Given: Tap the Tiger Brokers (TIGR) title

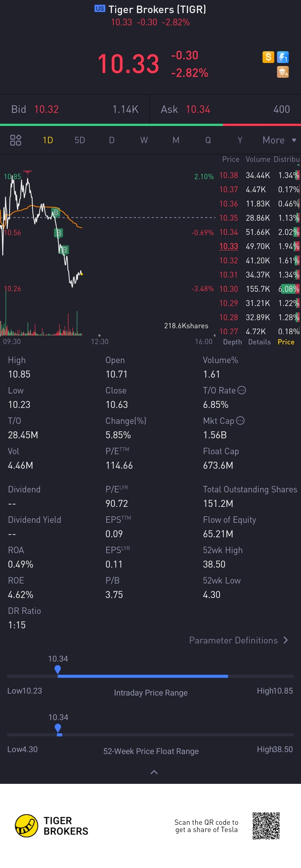Looking at the screenshot, I should pyautogui.click(x=157, y=9).
